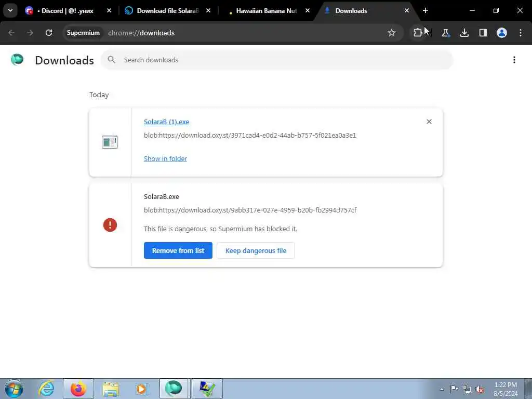Click the SolaraB (1).exe blob URL
The height and width of the screenshot is (399, 532).
point(250,136)
